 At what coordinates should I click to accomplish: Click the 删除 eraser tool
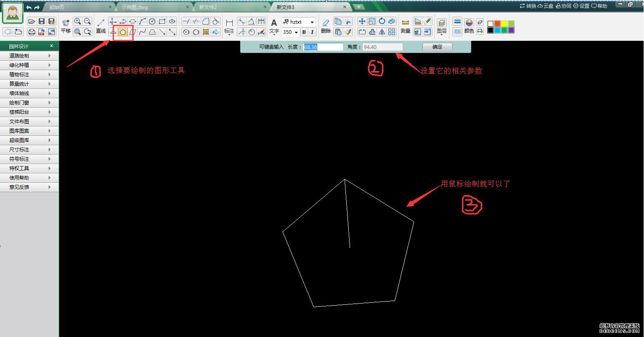326,26
